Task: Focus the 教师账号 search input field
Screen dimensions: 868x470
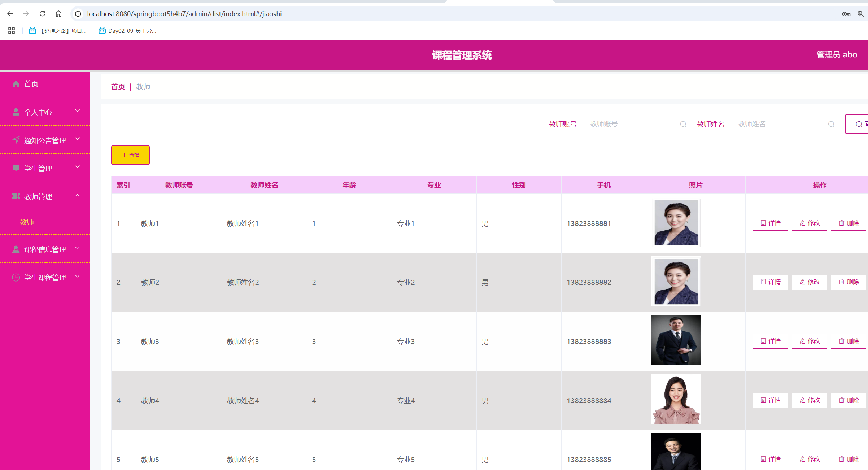Action: pyautogui.click(x=632, y=124)
